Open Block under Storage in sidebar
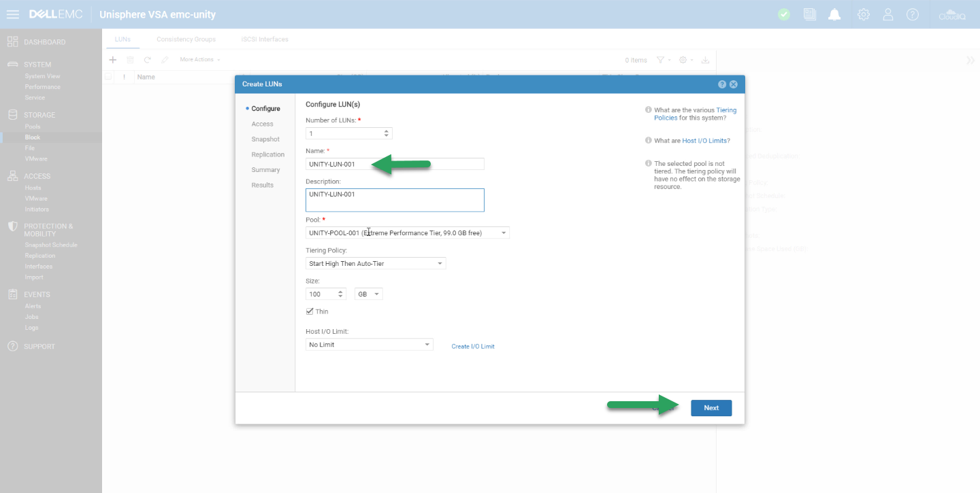Screen dimensions: 980x493 pyautogui.click(x=33, y=137)
